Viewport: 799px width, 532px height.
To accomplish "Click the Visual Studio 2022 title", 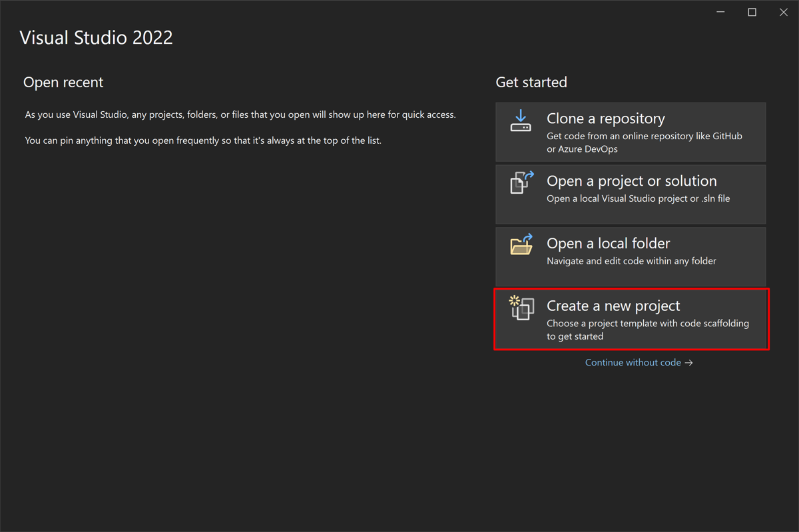I will [96, 37].
